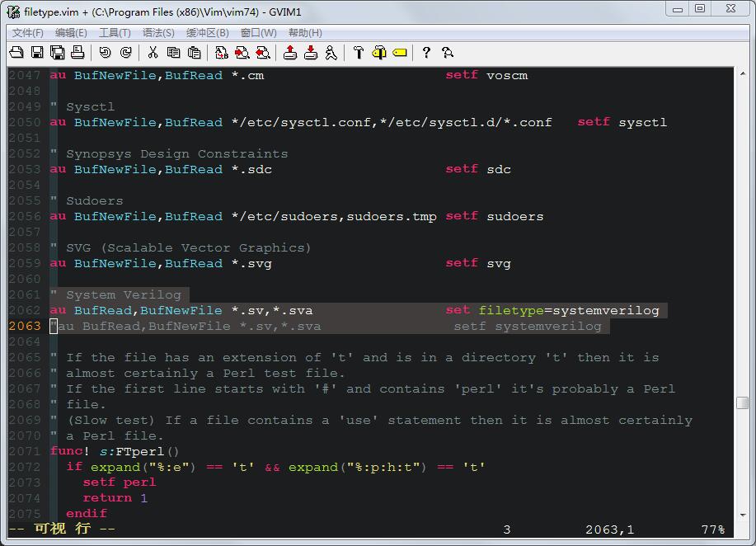Click 'setf perl' on line 2073
Image resolution: width=756 pixels, height=546 pixels.
(119, 482)
